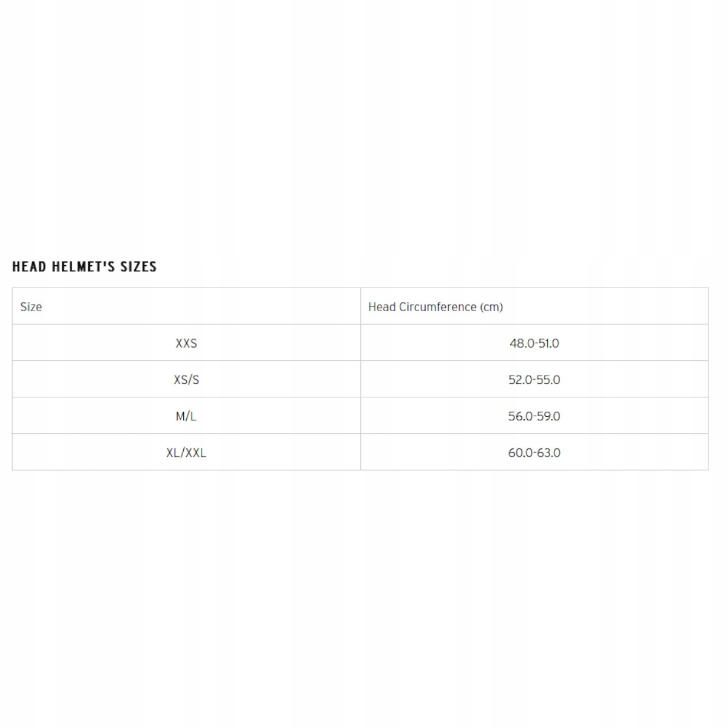Select the XXS size cell
Screen dimensions: 728x728
point(186,343)
